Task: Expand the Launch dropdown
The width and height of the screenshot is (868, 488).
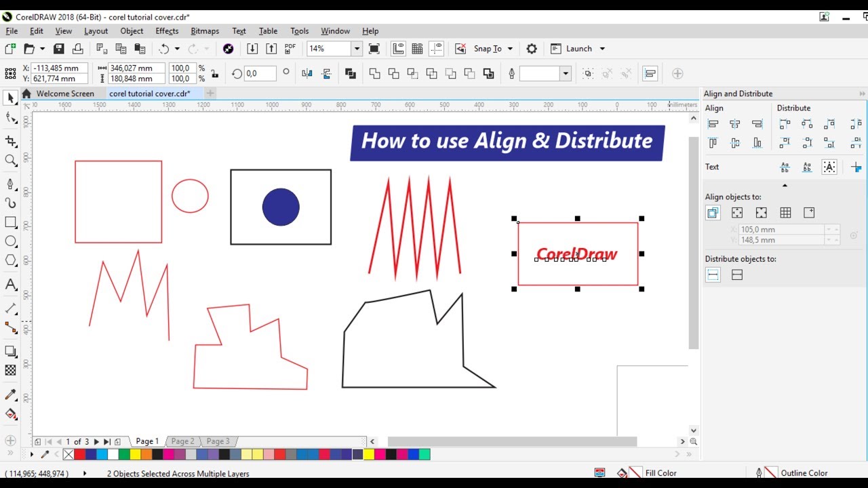Action: click(x=602, y=49)
